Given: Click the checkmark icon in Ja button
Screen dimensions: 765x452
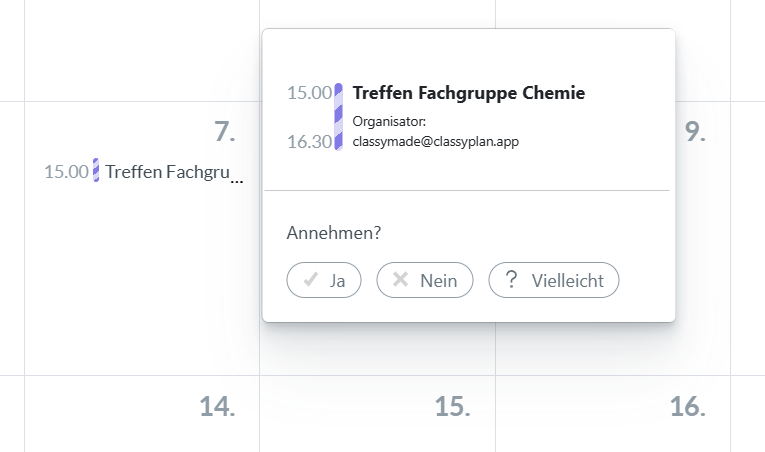Looking at the screenshot, I should click(x=310, y=280).
